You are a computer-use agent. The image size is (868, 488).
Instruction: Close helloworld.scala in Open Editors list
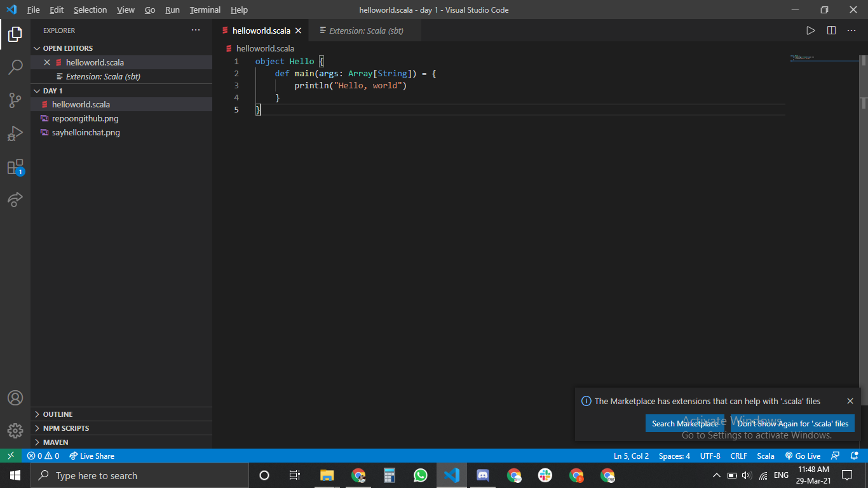pyautogui.click(x=47, y=62)
